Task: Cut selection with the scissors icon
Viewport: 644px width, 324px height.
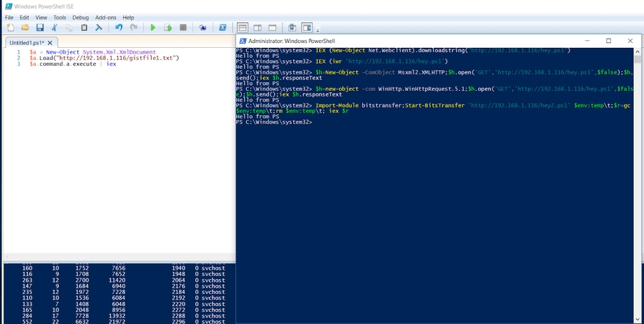Action: (x=54, y=28)
